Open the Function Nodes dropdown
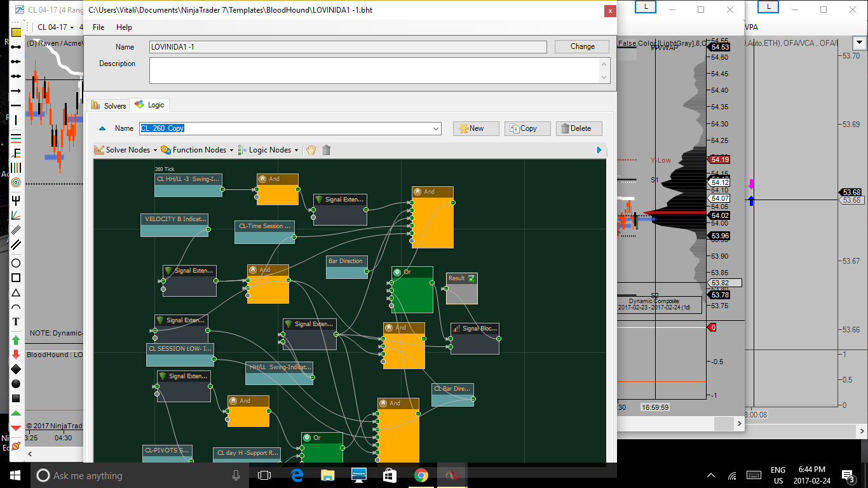This screenshot has width=868, height=488. pos(197,150)
